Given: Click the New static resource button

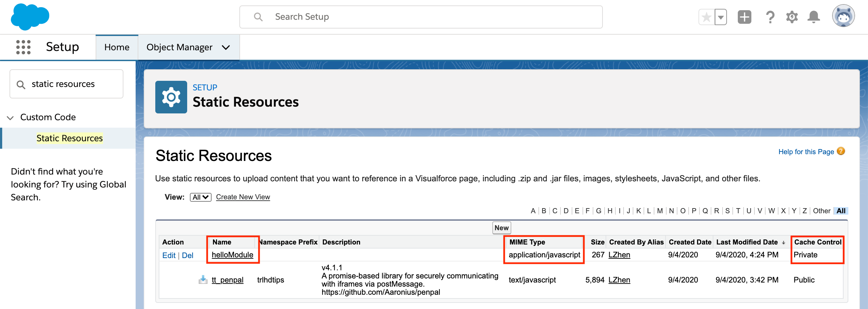Looking at the screenshot, I should tap(501, 228).
